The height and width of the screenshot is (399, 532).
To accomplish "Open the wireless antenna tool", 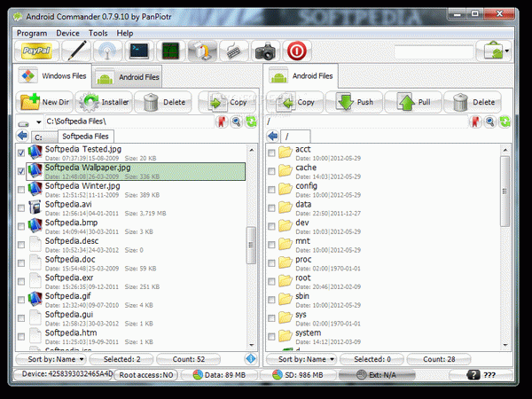I will (108, 51).
